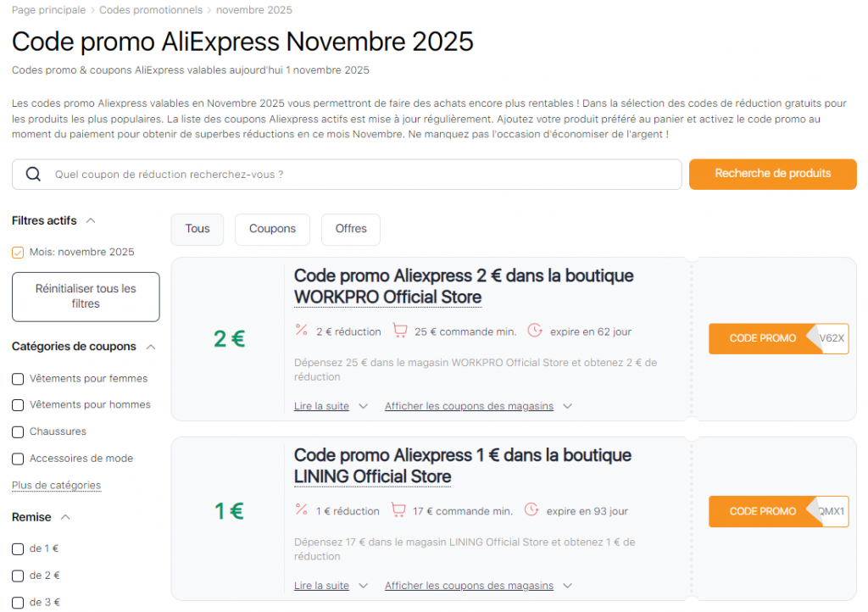This screenshot has height=612, width=868.
Task: Uncheck the Mois: novembre 2025 filter
Action: click(x=18, y=253)
